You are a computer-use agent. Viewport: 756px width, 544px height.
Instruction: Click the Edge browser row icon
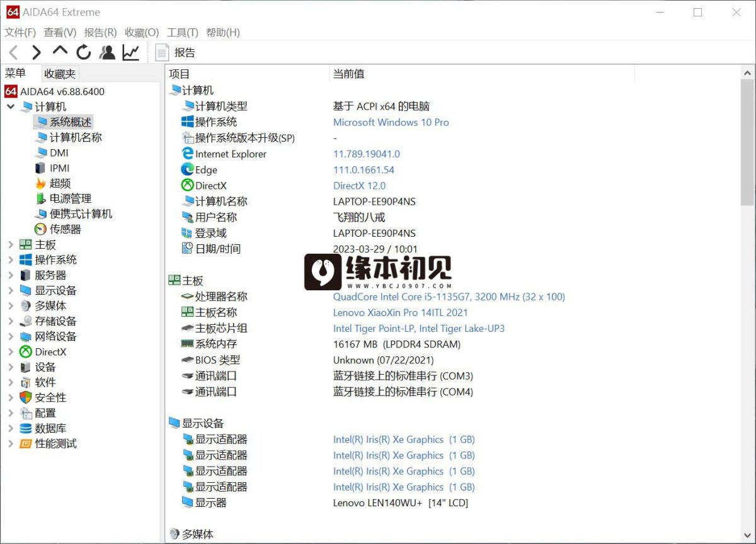coord(187,169)
